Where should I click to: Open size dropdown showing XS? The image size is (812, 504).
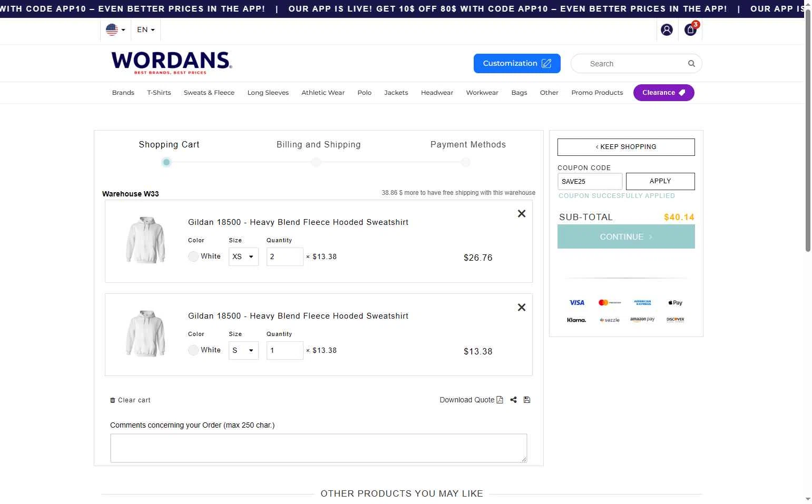click(243, 256)
